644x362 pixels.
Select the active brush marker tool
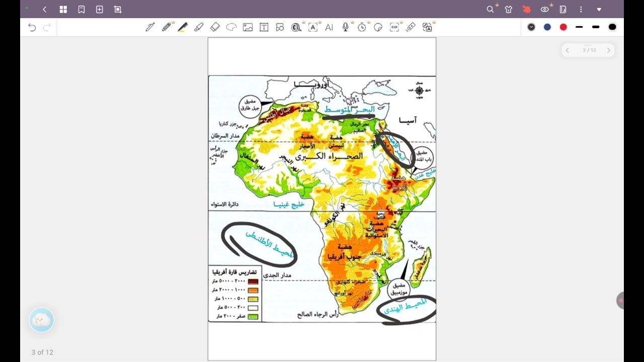(183, 28)
